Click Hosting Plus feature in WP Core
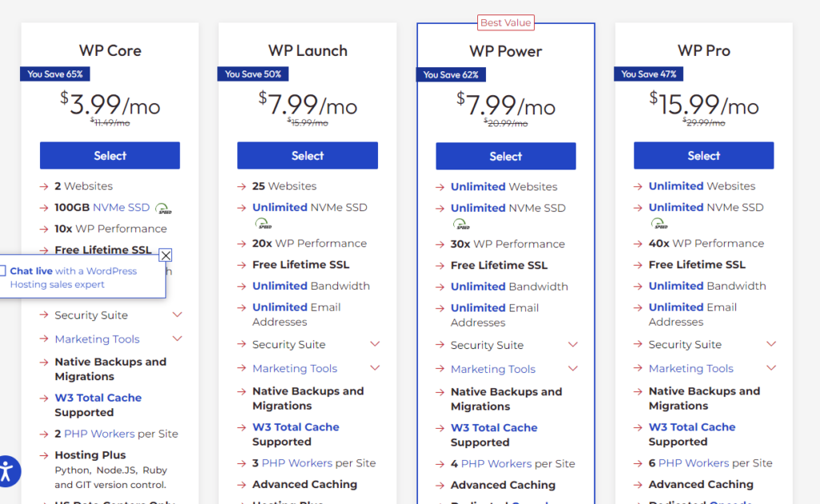The width and height of the screenshot is (820, 504). coord(90,455)
